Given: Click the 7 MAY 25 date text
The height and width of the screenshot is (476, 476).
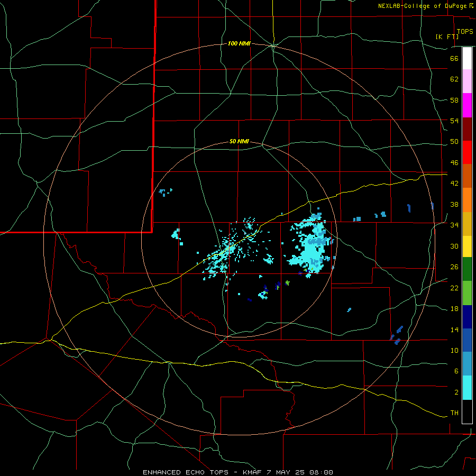Looking at the screenshot, I should pos(287,472).
